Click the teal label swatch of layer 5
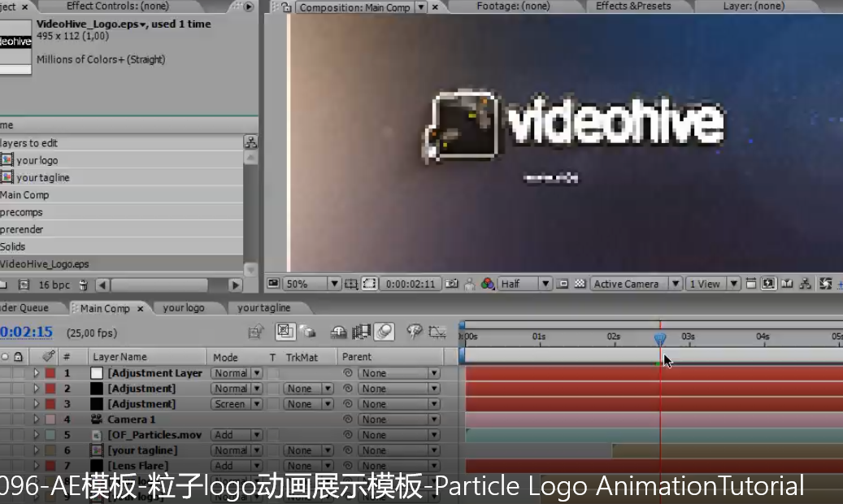843x504 pixels. [x=50, y=435]
